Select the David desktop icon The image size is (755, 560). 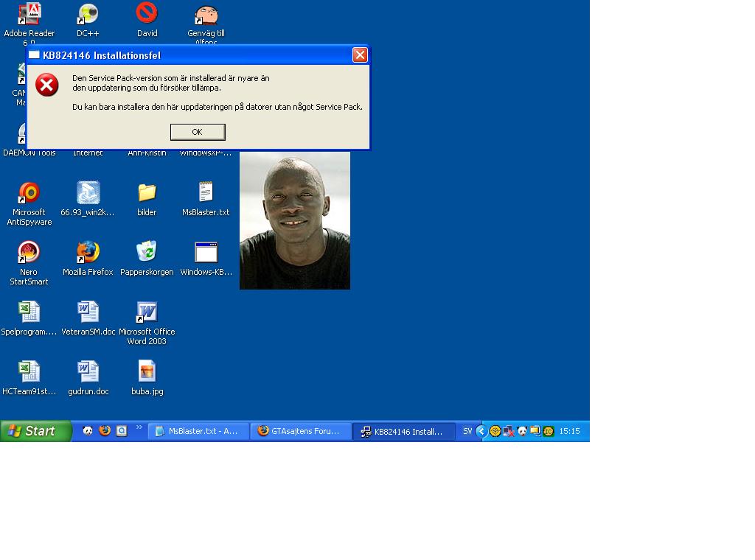coord(147,15)
